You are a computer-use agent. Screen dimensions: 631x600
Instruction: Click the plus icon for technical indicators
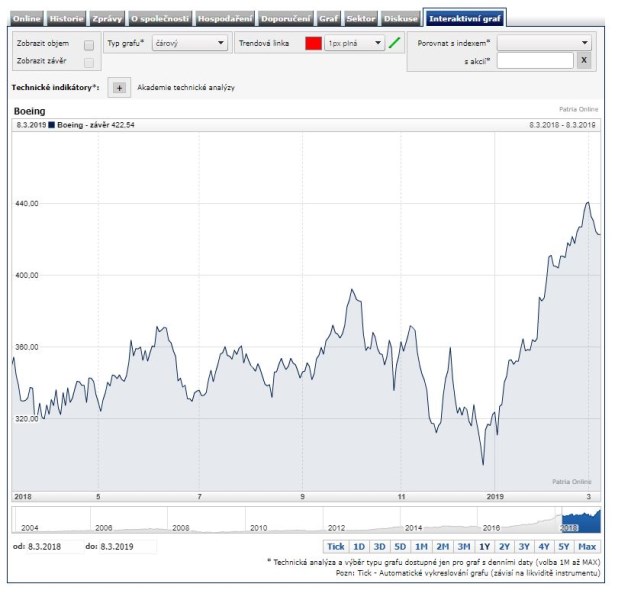(119, 88)
